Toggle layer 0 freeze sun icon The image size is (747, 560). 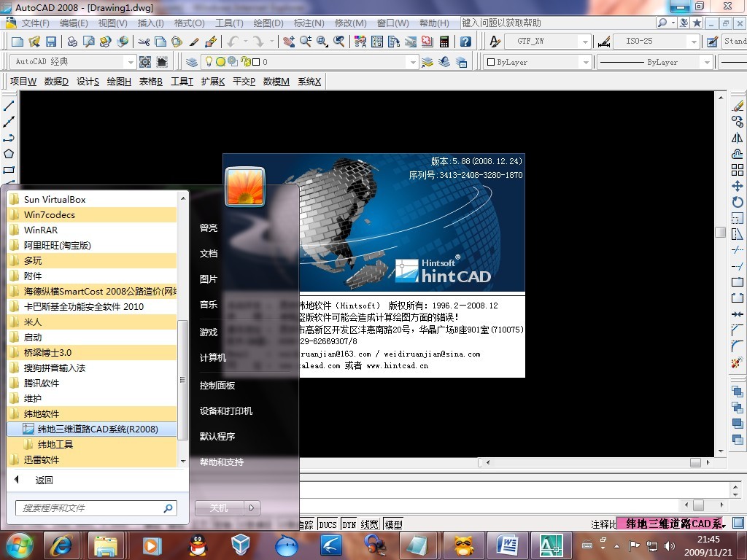click(220, 62)
